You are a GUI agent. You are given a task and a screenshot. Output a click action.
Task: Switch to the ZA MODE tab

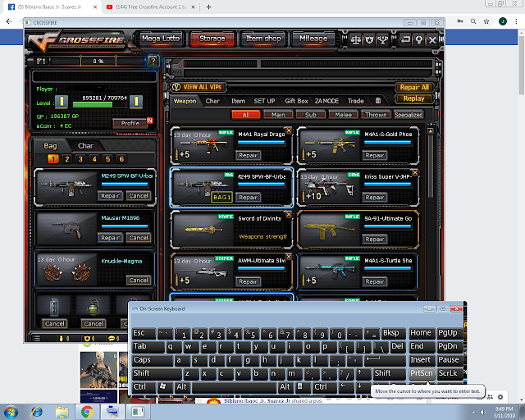click(326, 101)
